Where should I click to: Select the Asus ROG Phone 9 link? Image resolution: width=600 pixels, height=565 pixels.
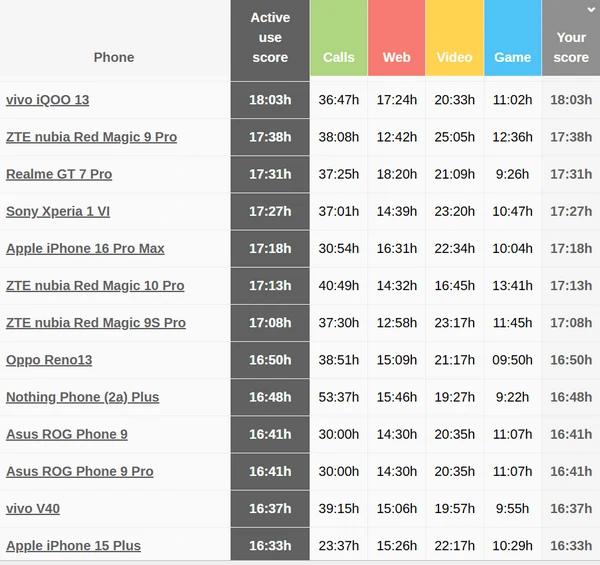67,434
